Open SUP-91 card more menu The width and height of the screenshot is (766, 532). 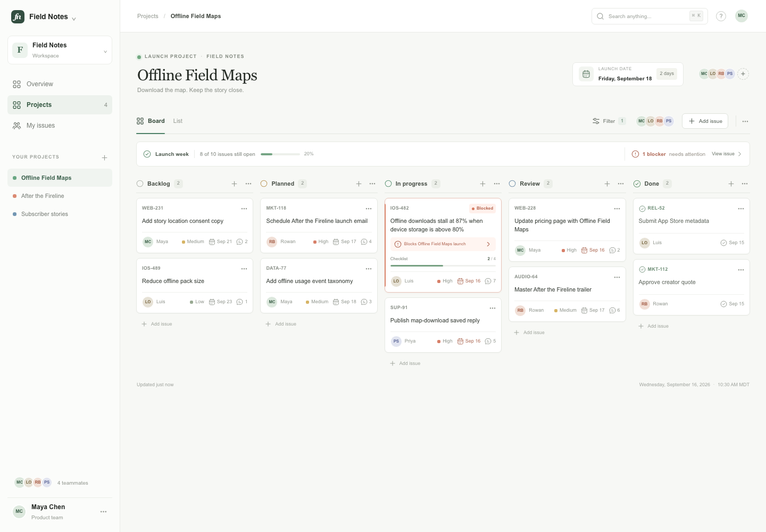493,308
